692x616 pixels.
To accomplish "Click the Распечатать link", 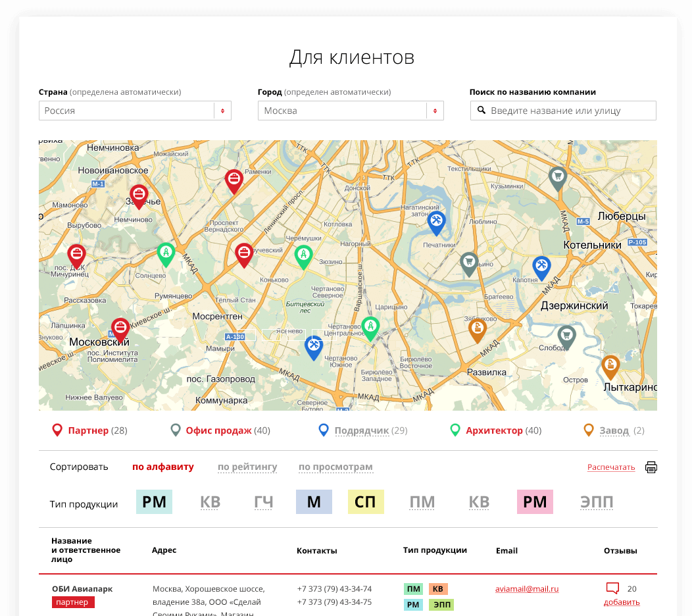I will click(x=611, y=467).
